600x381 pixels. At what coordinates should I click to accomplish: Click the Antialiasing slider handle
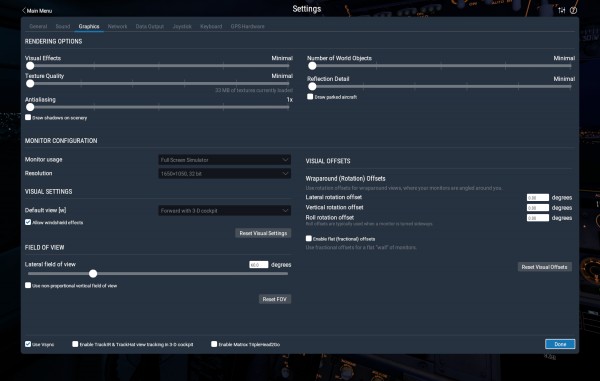[x=30, y=107]
